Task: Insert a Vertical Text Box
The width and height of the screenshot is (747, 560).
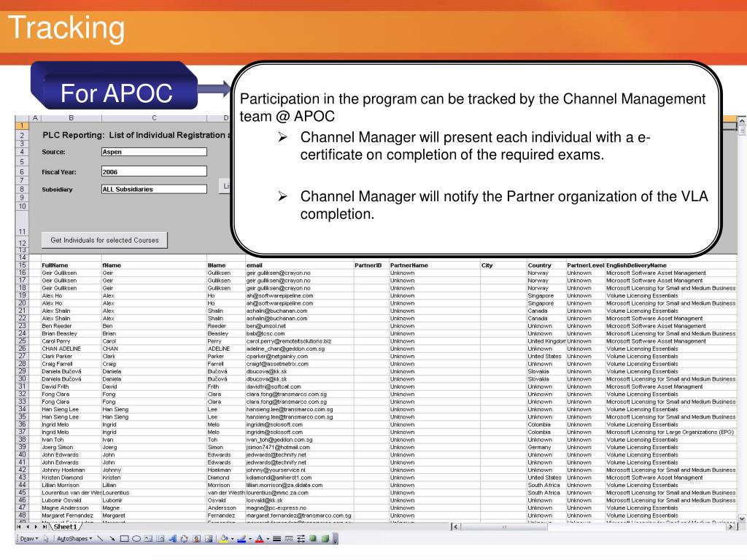Action: pos(160,539)
